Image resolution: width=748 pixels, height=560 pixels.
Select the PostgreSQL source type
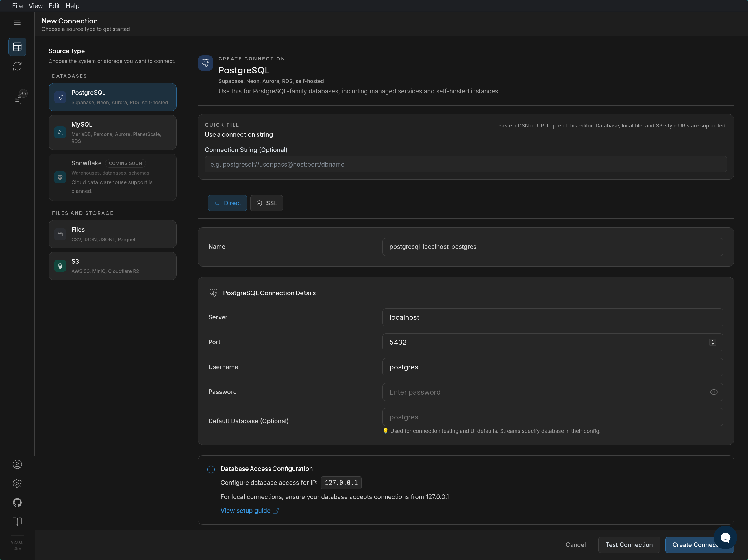pyautogui.click(x=112, y=97)
